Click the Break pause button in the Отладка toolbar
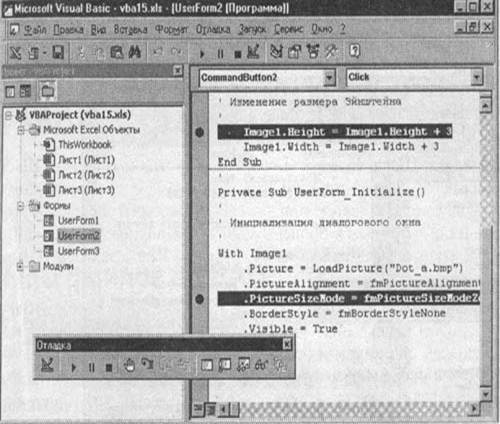The image size is (500, 424). pyautogui.click(x=91, y=367)
